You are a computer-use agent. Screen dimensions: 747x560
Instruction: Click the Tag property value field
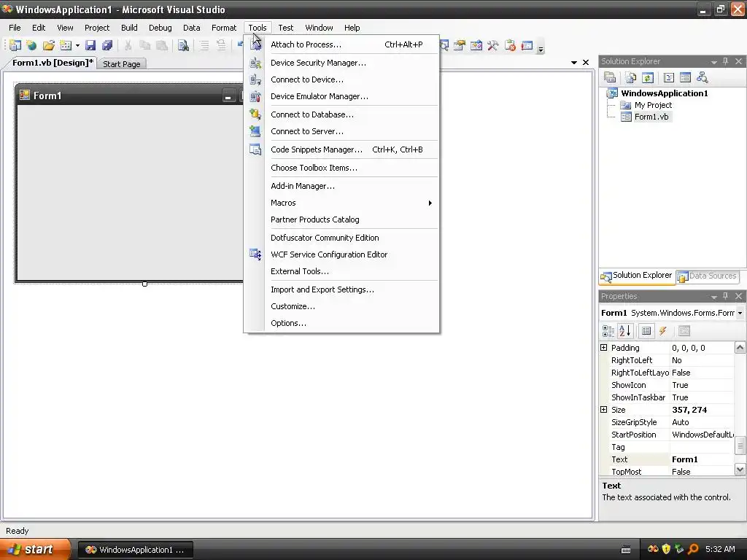click(701, 447)
